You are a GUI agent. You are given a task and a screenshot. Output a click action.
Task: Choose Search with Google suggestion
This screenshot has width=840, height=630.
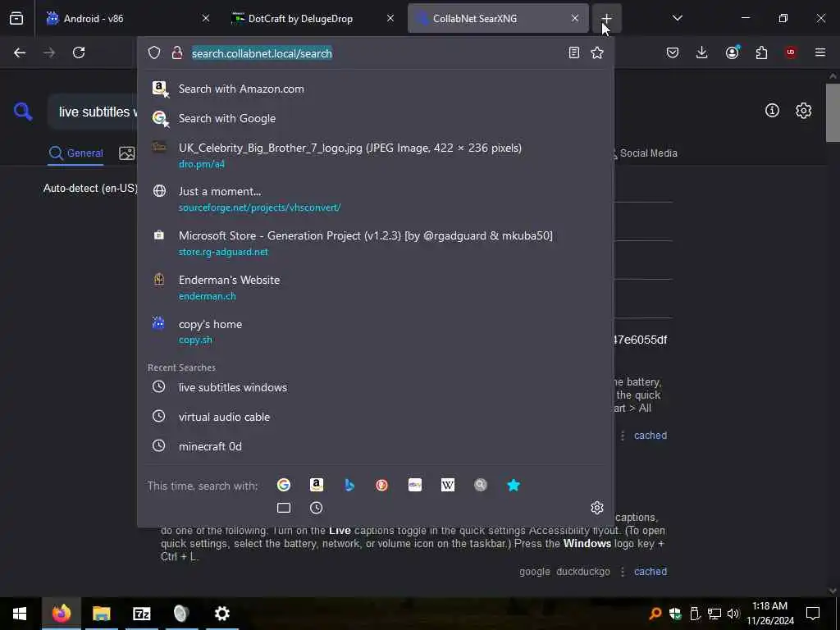376,118
